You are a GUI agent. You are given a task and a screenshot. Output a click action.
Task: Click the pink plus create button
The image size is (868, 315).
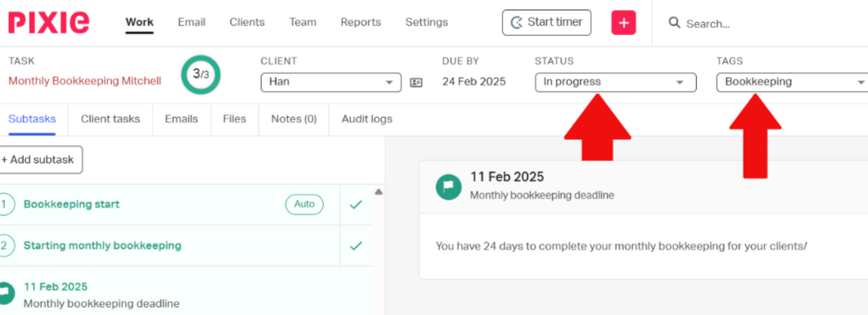click(x=623, y=23)
